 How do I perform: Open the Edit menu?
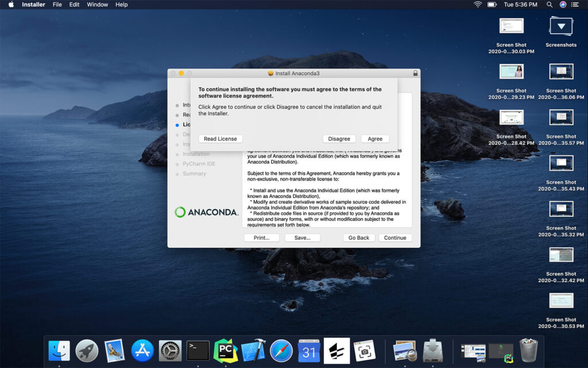coord(74,5)
